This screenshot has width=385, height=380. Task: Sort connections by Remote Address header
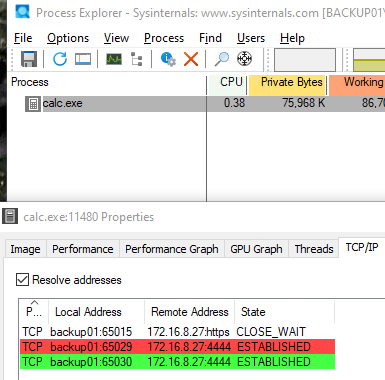click(x=190, y=312)
